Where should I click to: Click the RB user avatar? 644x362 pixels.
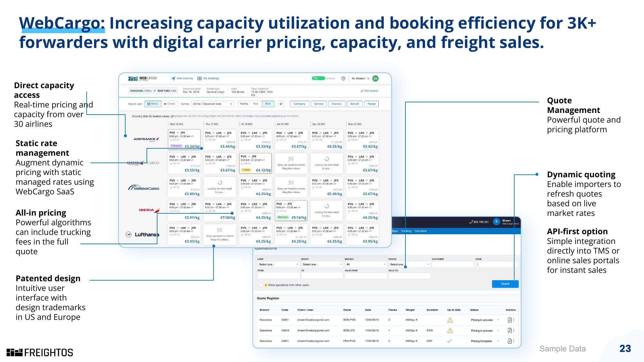pyautogui.click(x=375, y=79)
